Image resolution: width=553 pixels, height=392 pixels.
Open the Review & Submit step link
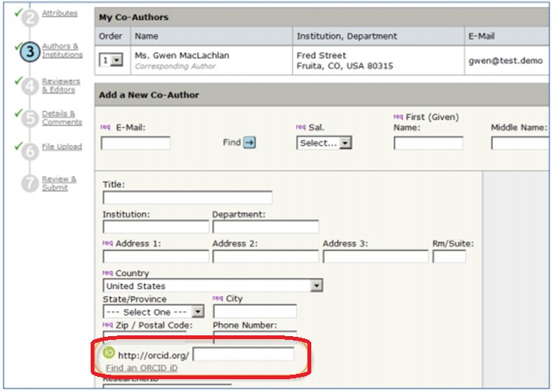59,184
